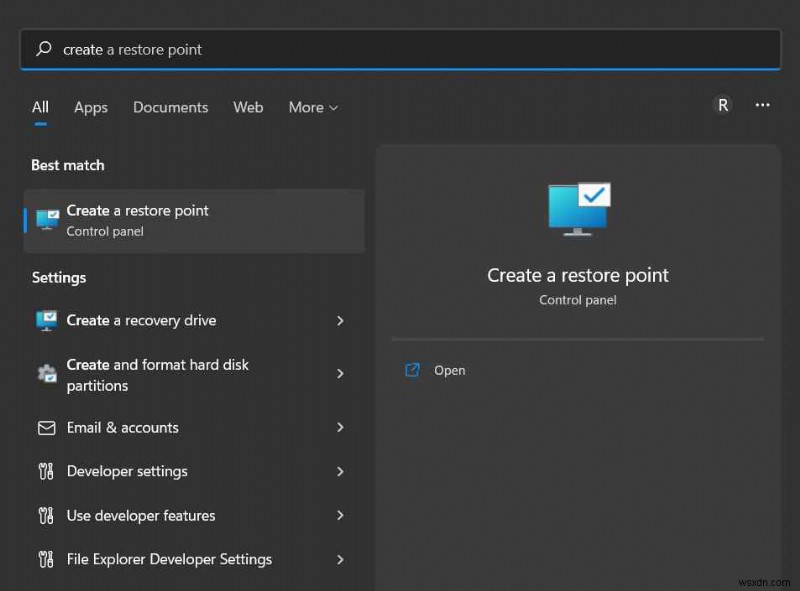
Task: Click the large Create a restore point preview icon
Action: 578,207
